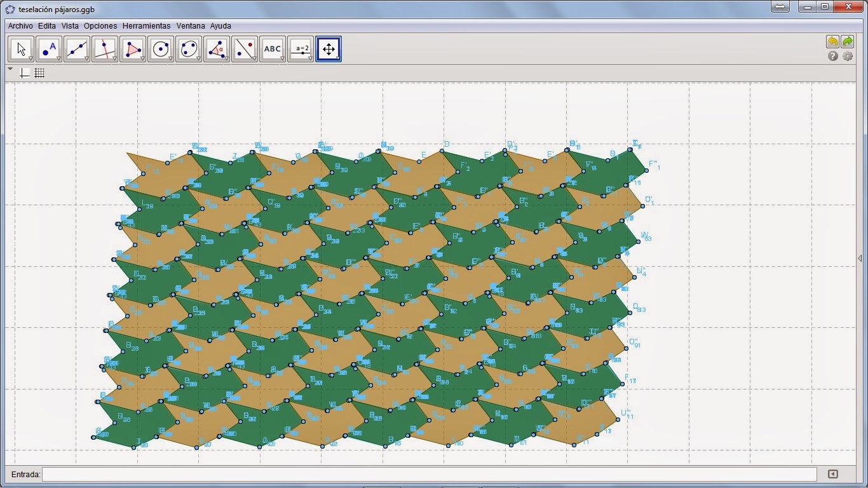The width and height of the screenshot is (868, 488).
Task: Open the Vista menu
Action: click(70, 26)
